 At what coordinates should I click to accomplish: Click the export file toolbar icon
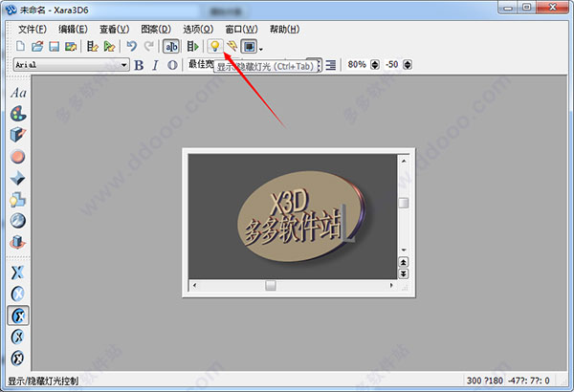click(92, 47)
